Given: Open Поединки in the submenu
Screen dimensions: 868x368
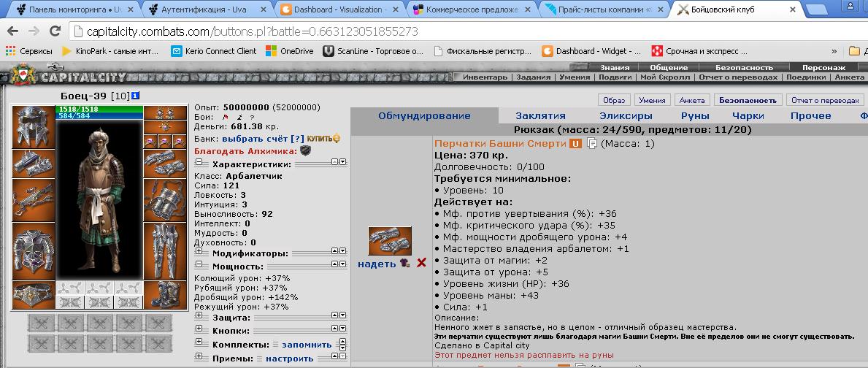Looking at the screenshot, I should pos(806,77).
